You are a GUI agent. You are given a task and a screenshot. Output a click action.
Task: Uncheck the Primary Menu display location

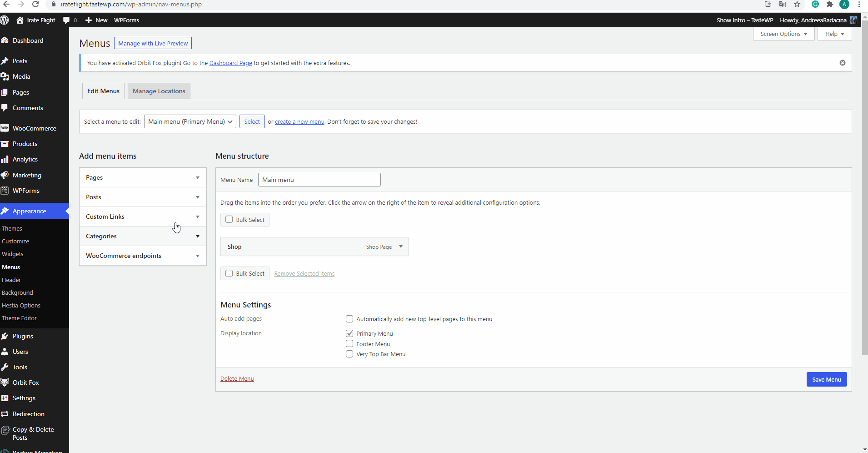(x=349, y=333)
